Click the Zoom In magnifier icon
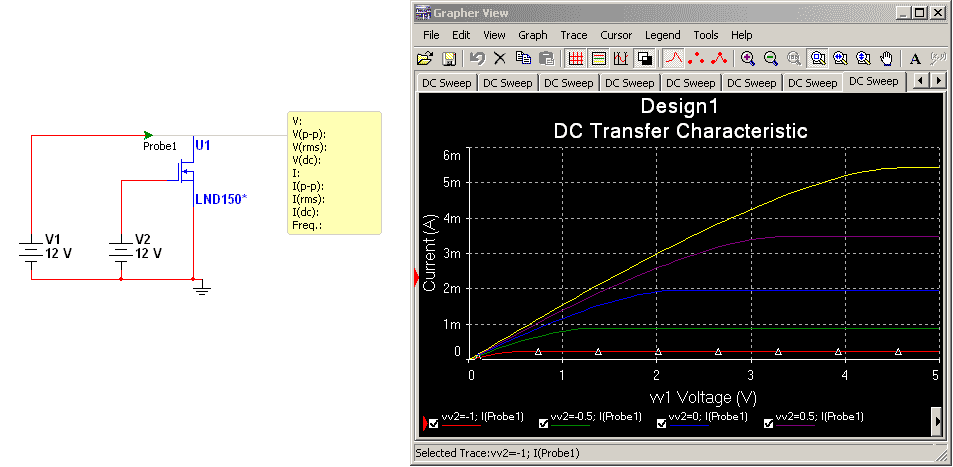 click(x=748, y=58)
